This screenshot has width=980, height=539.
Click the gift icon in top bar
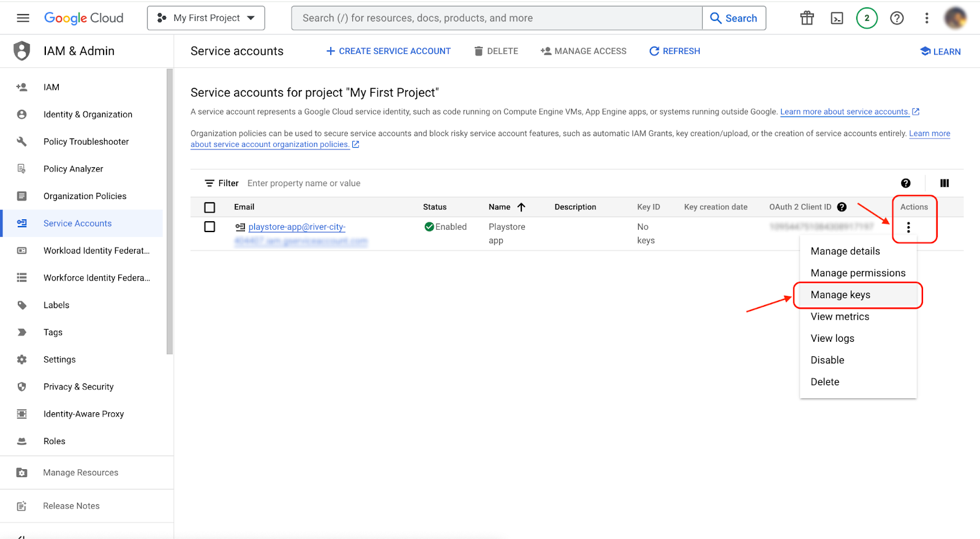[x=807, y=18]
